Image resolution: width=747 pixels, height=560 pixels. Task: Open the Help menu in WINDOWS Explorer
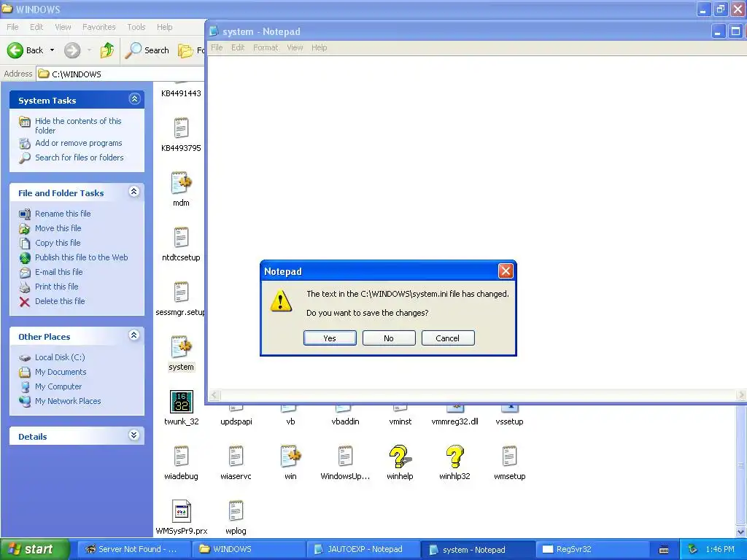tap(165, 27)
